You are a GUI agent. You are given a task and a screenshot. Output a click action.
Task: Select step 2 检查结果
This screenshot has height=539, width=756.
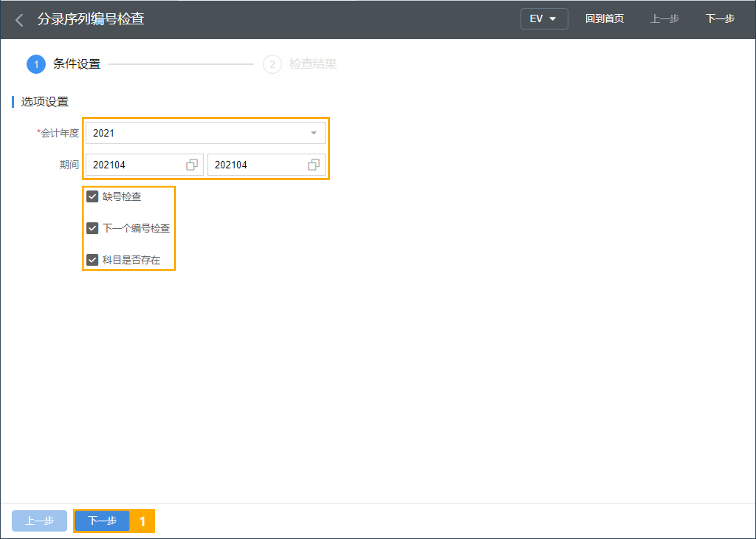(x=300, y=64)
